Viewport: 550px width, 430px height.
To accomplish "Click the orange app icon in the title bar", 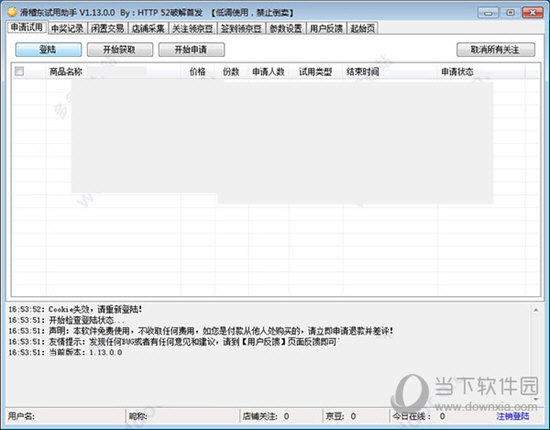I will point(12,12).
